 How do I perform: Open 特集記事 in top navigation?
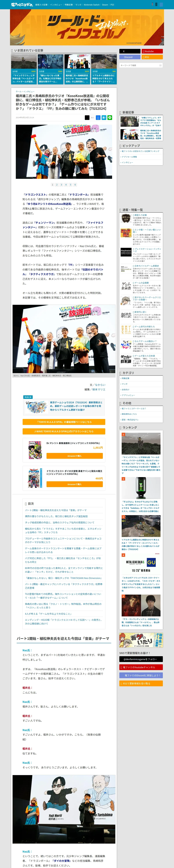point(69,5)
